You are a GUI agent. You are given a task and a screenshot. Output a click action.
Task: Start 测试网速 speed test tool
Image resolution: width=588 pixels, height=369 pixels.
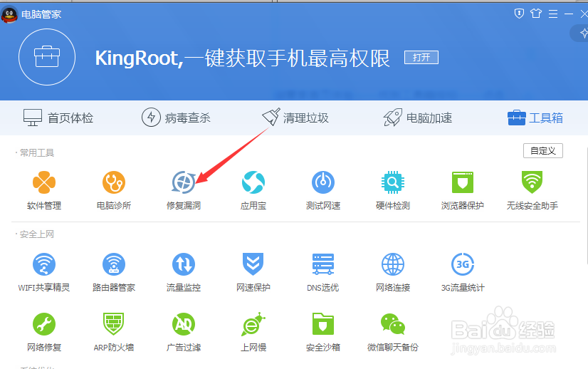coord(323,190)
